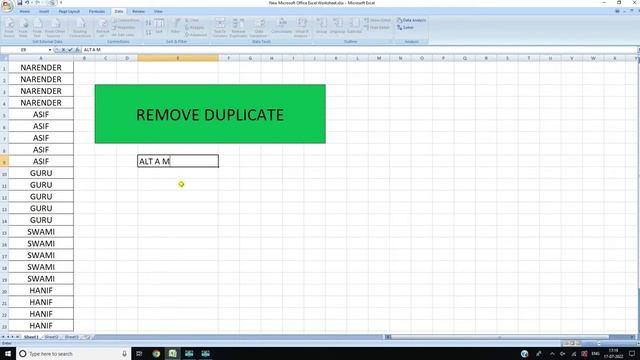Click Hide Detail in Outline group
640x360 pixels.
(x=377, y=27)
